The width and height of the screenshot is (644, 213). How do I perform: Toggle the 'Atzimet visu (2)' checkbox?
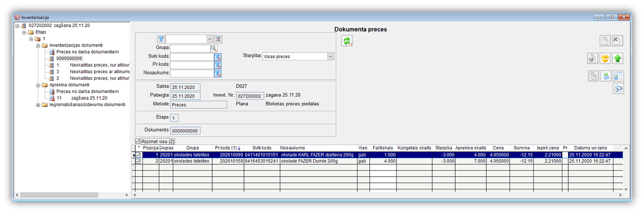138,142
